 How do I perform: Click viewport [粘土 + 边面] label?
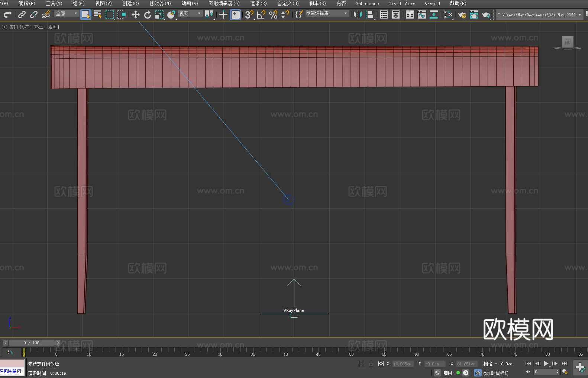pos(46,27)
